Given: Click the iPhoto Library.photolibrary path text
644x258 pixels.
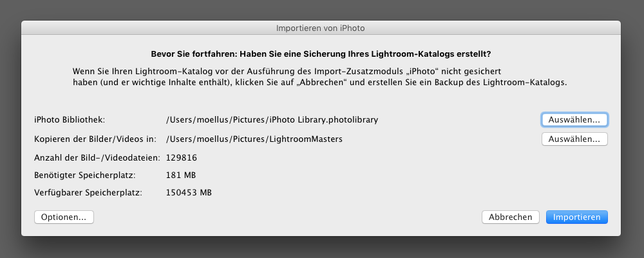Looking at the screenshot, I should [272, 120].
